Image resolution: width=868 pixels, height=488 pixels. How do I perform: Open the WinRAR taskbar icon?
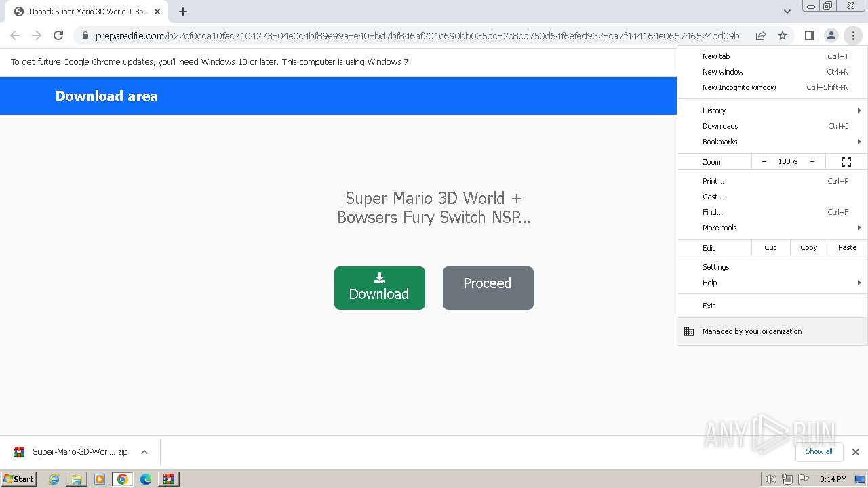click(x=169, y=479)
